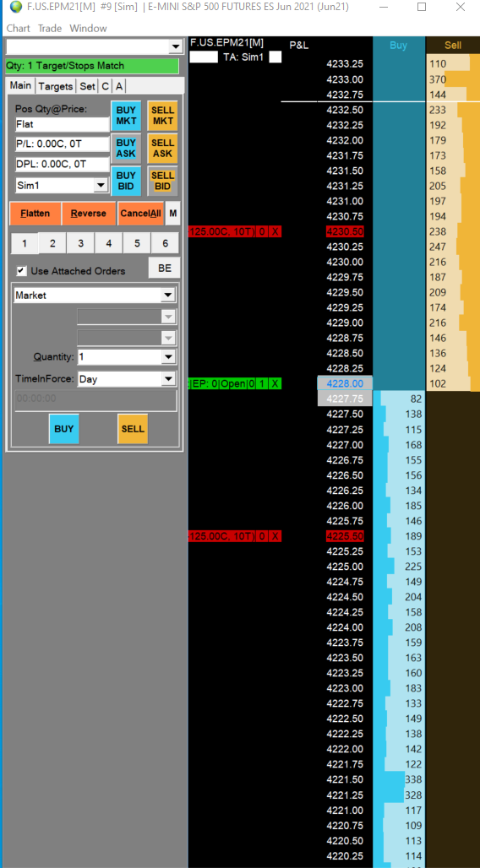Switch to the Targets tab
This screenshot has width=480, height=868.
point(56,86)
